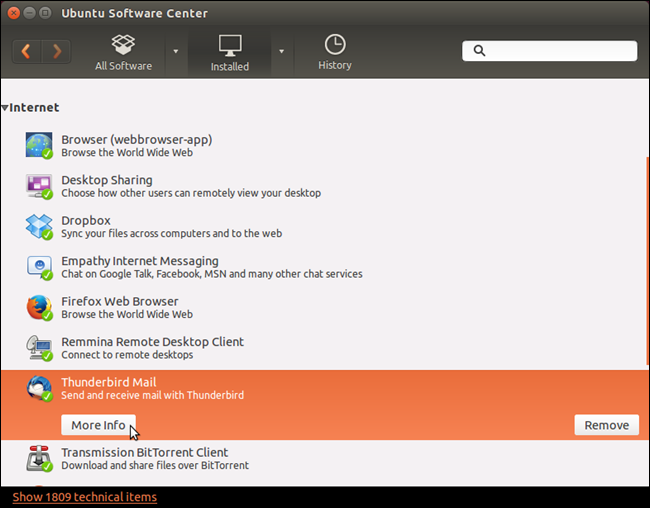Click 'Send and receive mail with Thunderbird' text
This screenshot has height=508, width=650.
point(153,395)
